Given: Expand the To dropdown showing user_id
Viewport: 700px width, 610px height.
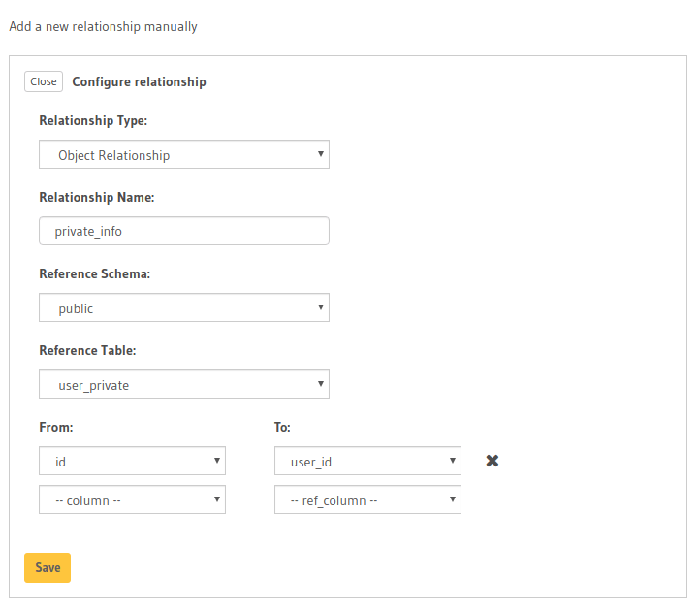Looking at the screenshot, I should [x=366, y=462].
